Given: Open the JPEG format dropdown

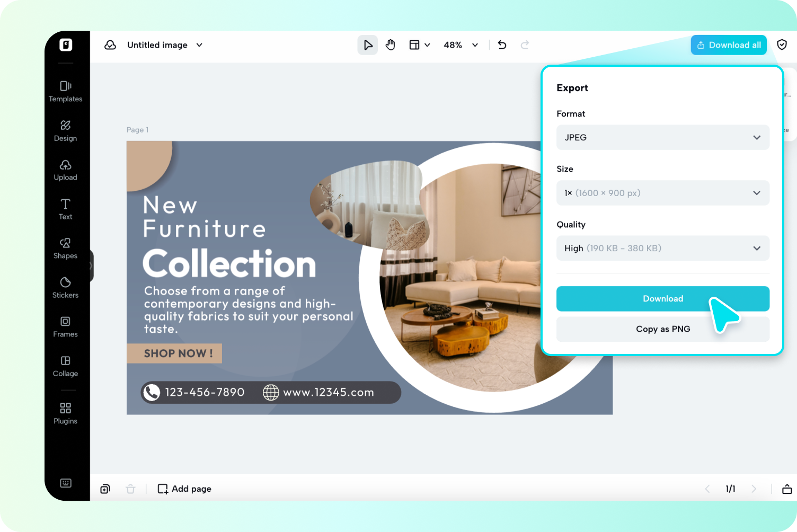Looking at the screenshot, I should point(663,137).
